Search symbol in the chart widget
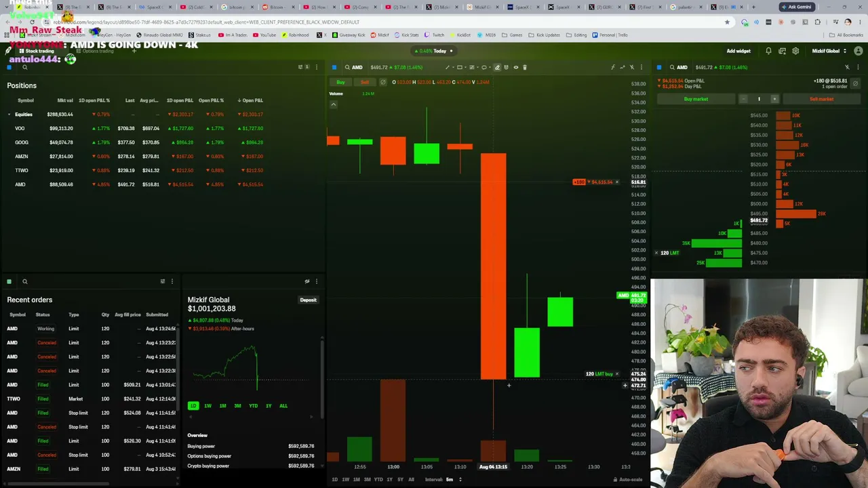Screen dimensions: 868x488 pyautogui.click(x=347, y=67)
